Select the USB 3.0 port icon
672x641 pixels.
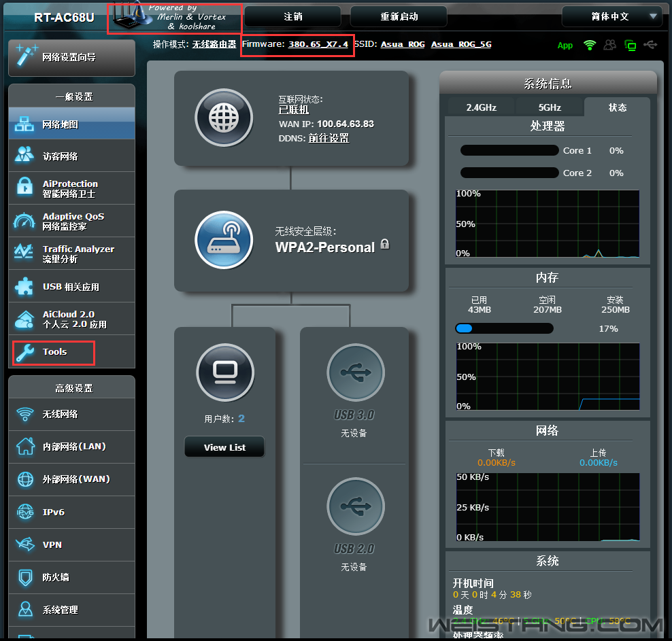click(x=356, y=373)
